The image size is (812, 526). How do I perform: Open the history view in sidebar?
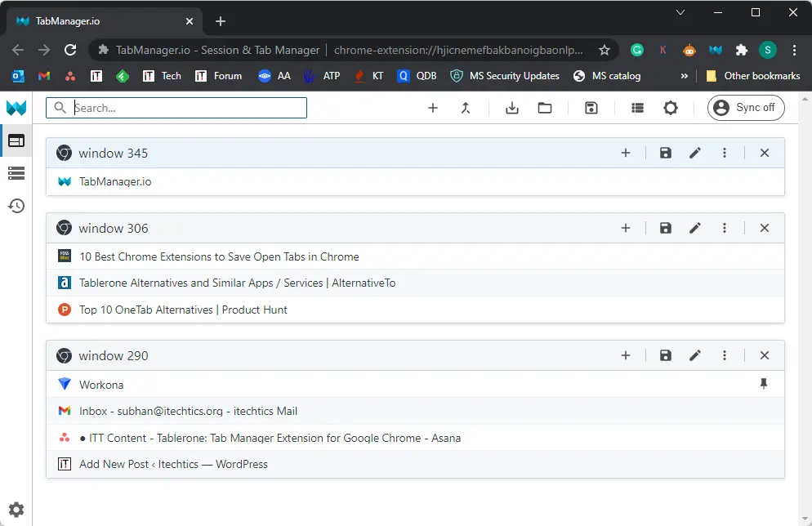[16, 206]
